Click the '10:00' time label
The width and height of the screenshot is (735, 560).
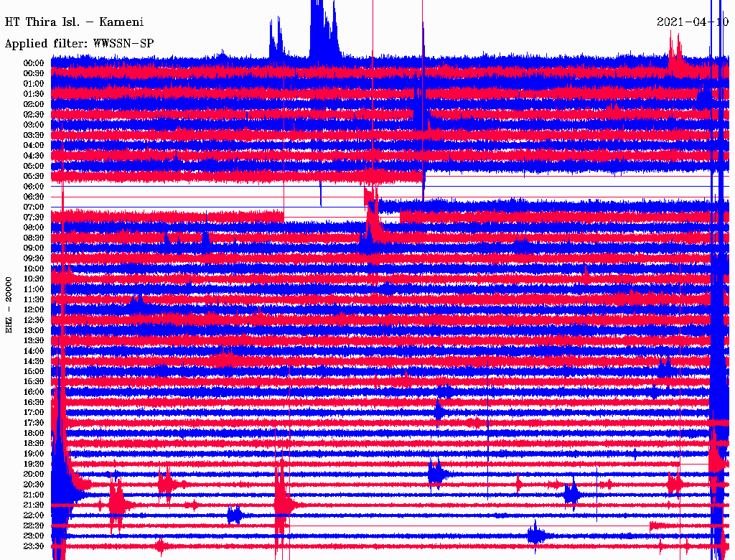(x=34, y=269)
